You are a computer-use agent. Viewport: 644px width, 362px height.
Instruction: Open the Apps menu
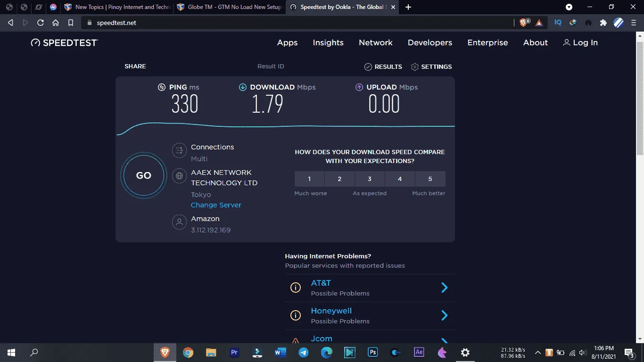click(x=287, y=42)
